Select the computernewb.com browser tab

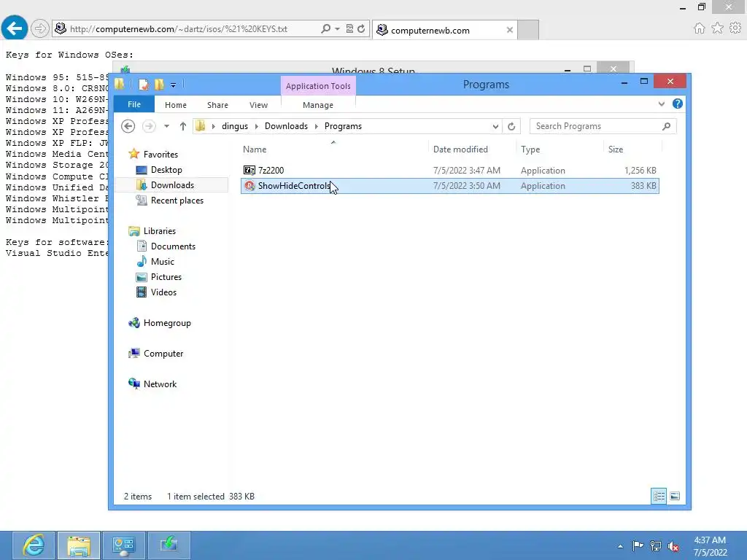coord(445,30)
